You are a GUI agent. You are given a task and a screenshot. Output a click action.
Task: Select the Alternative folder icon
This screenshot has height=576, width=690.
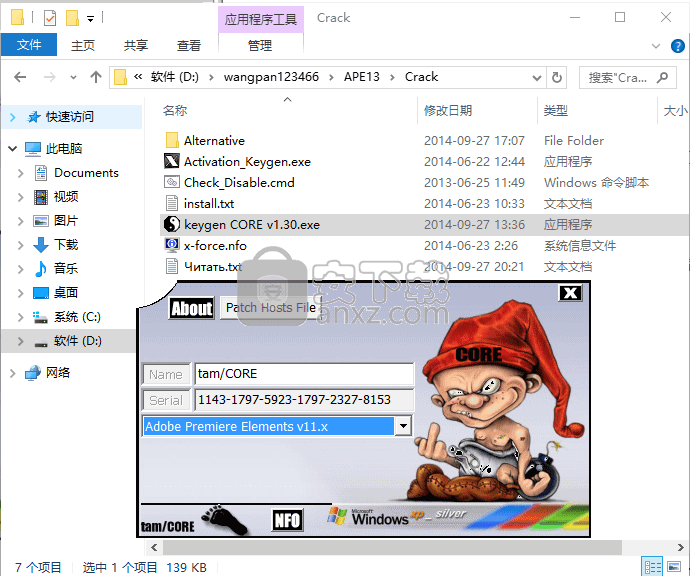coord(171,141)
